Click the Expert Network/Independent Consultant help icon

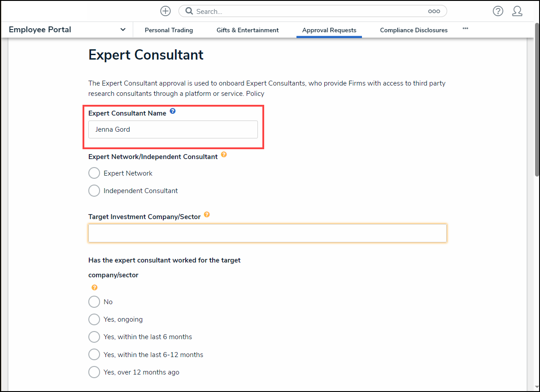coord(224,155)
